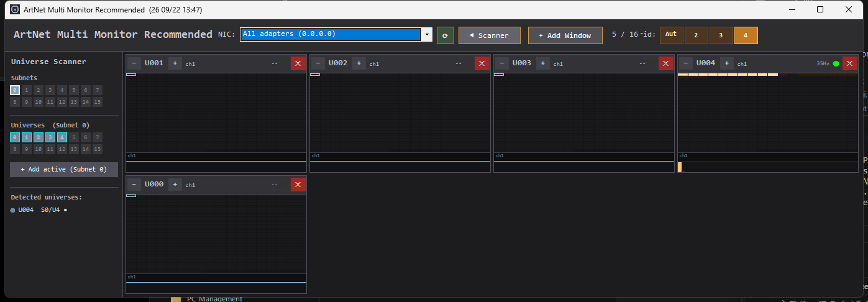The image size is (868, 302).
Task: Toggle subnet 5 under Subnets
Action: pyautogui.click(x=74, y=90)
